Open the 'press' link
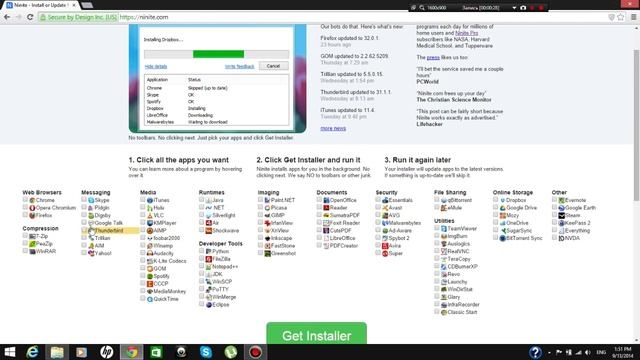 433,58
